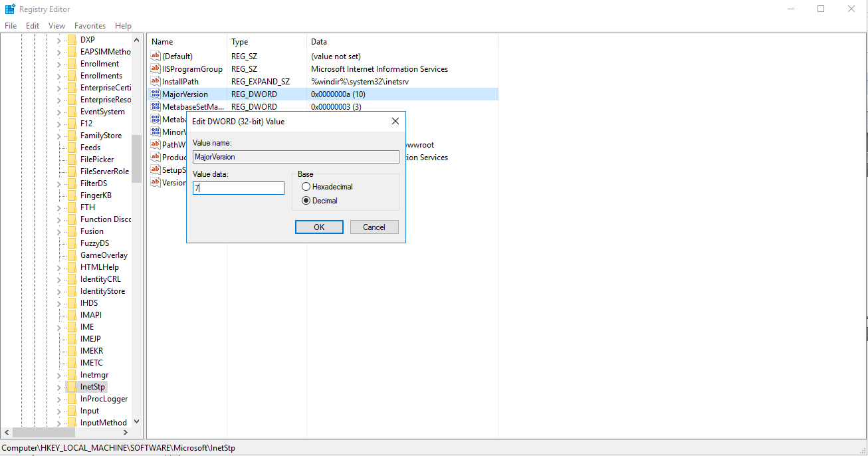Click the InstallPath string value icon

156,82
